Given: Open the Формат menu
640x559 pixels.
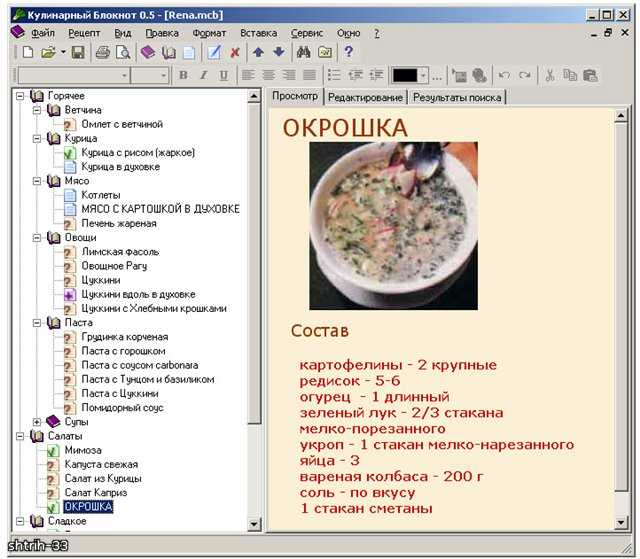Looking at the screenshot, I should click(209, 33).
